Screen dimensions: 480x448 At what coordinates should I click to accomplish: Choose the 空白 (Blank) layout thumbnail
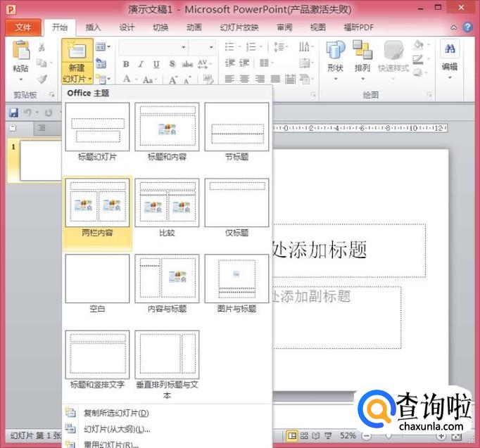(97, 279)
